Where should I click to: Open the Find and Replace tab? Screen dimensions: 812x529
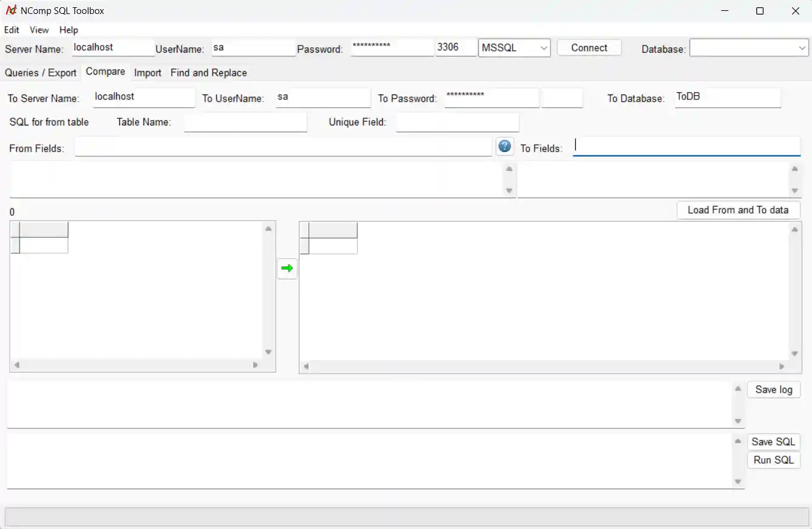[208, 73]
